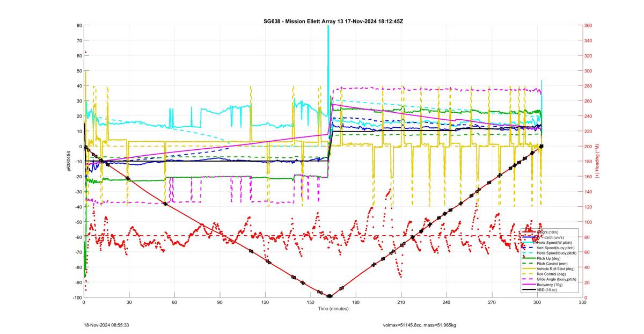Select 'Vehicle Roll Stbd (deg)' legend entry
The image size is (644, 334).
(555, 268)
